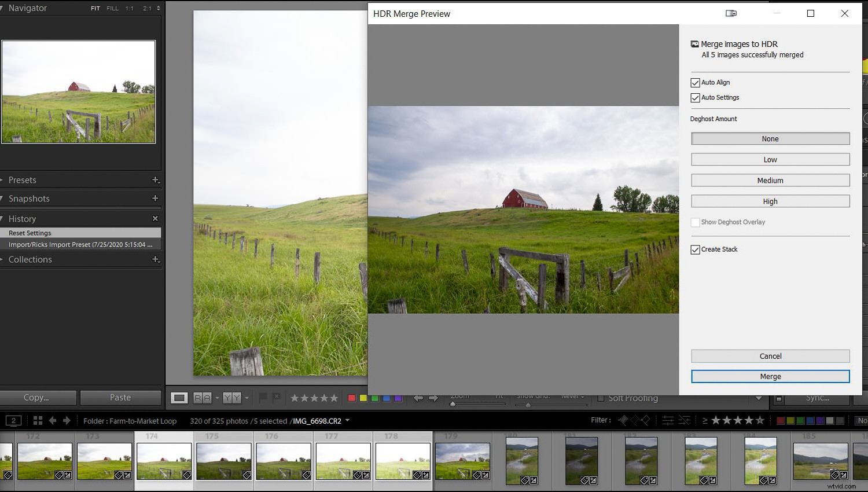Viewport: 868px width, 492px height.
Task: Click the red color label swatch in toolbar
Action: (x=351, y=398)
